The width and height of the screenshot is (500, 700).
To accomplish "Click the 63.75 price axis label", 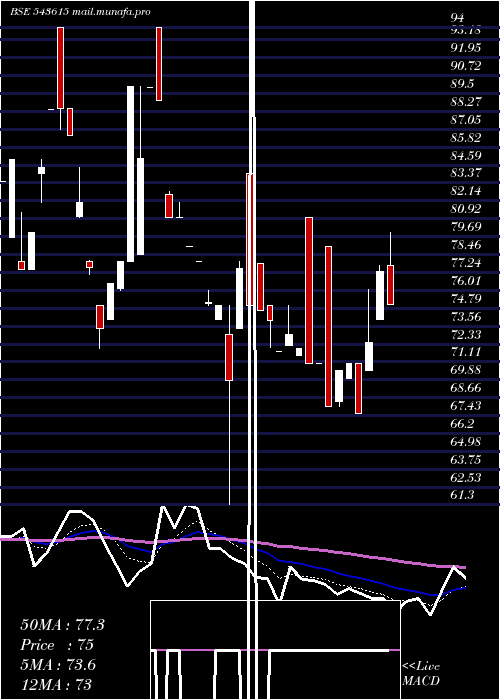I will click(466, 460).
